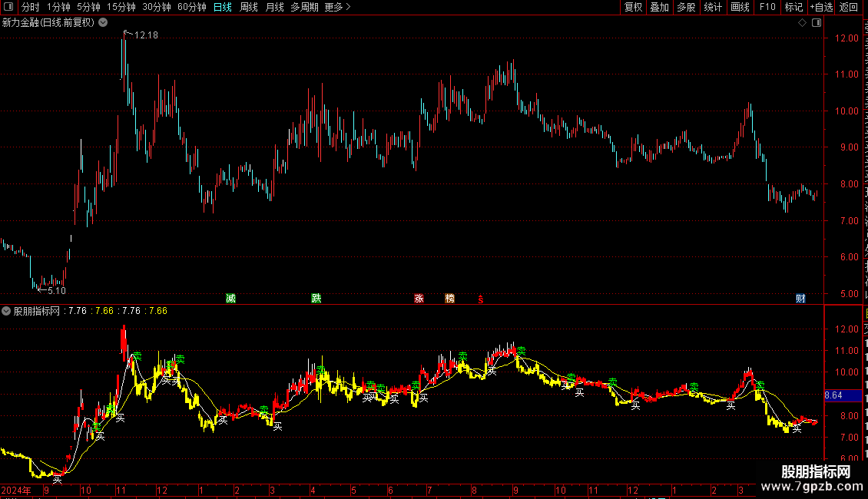Toggle the left sidebar panel icon
The width and height of the screenshot is (868, 499).
pyautogui.click(x=8, y=7)
